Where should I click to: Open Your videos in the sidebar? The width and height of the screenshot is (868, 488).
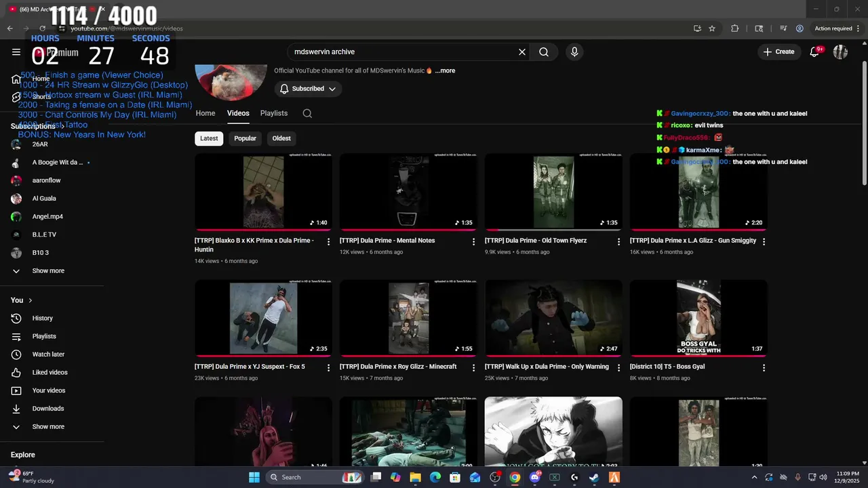coord(49,390)
